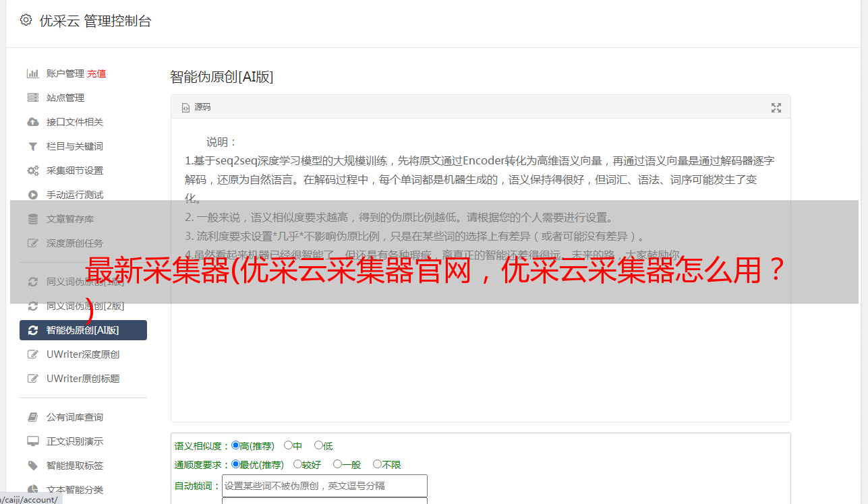The width and height of the screenshot is (868, 504).
Task: Open 文本智能分类
Action: pos(75,490)
